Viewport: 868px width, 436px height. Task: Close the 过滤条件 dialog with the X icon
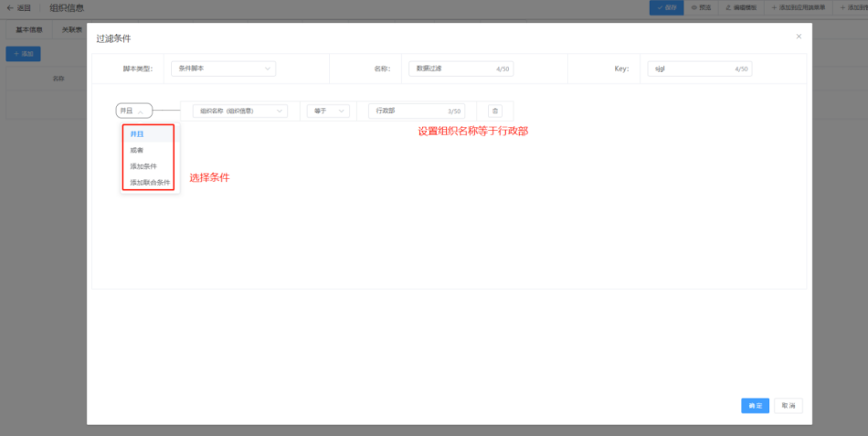pyautogui.click(x=799, y=37)
